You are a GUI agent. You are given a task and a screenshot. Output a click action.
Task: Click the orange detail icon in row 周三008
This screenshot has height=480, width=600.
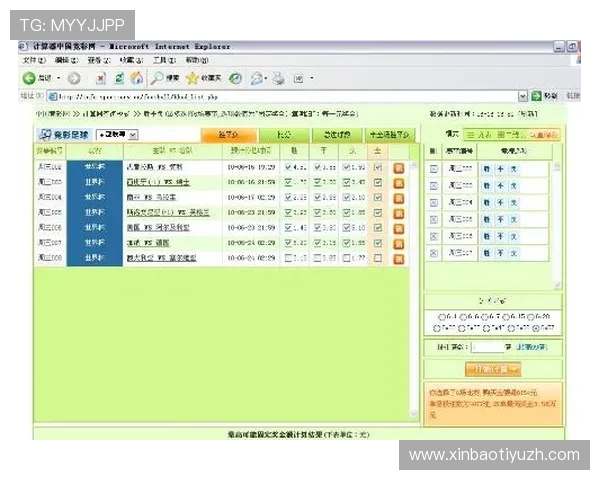click(399, 259)
